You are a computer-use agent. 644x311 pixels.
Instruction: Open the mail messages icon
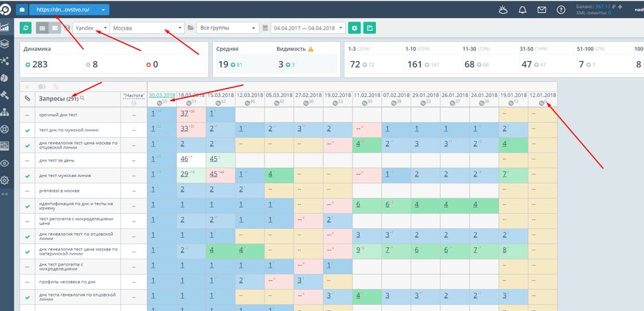pyautogui.click(x=542, y=10)
